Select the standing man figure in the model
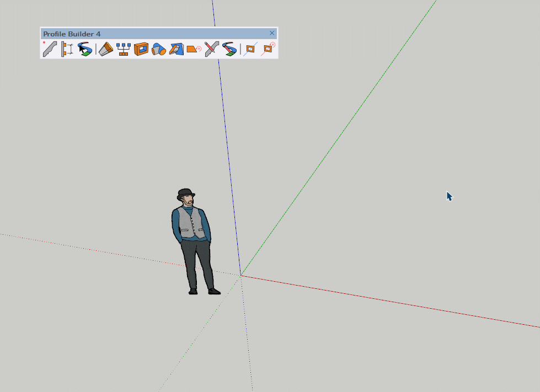The height and width of the screenshot is (392, 540). pyautogui.click(x=195, y=241)
